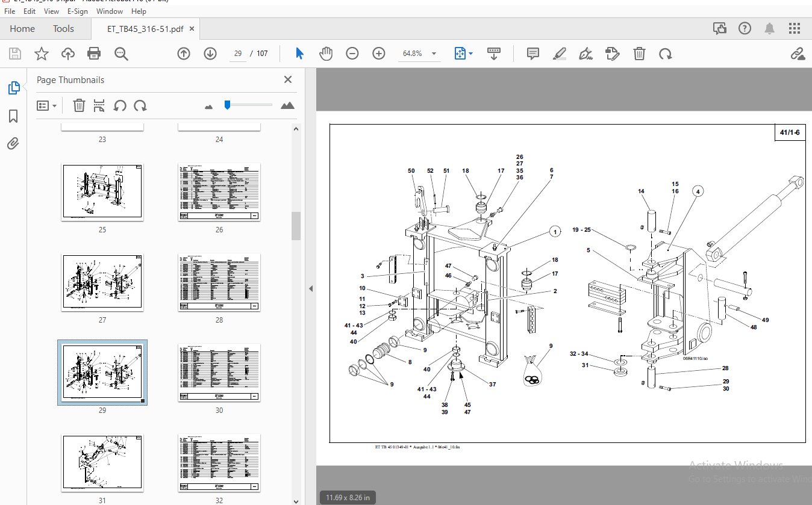Edit the current page number field
This screenshot has width=812, height=505.
click(x=238, y=54)
